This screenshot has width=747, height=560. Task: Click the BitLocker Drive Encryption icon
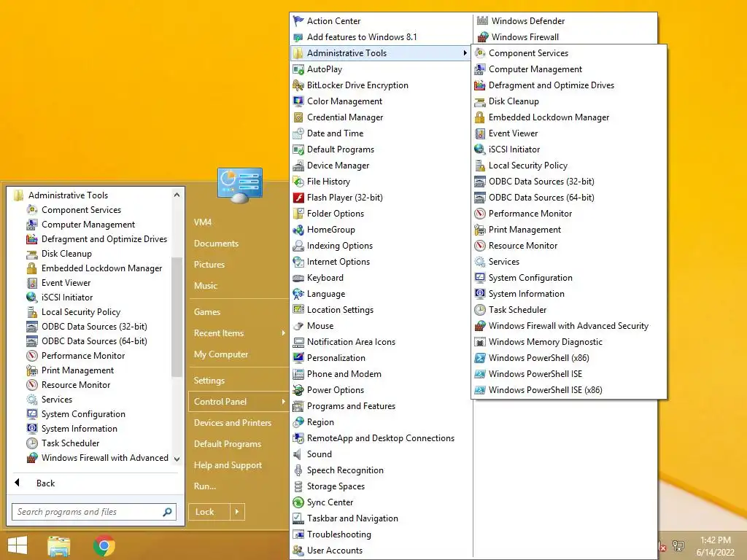298,85
